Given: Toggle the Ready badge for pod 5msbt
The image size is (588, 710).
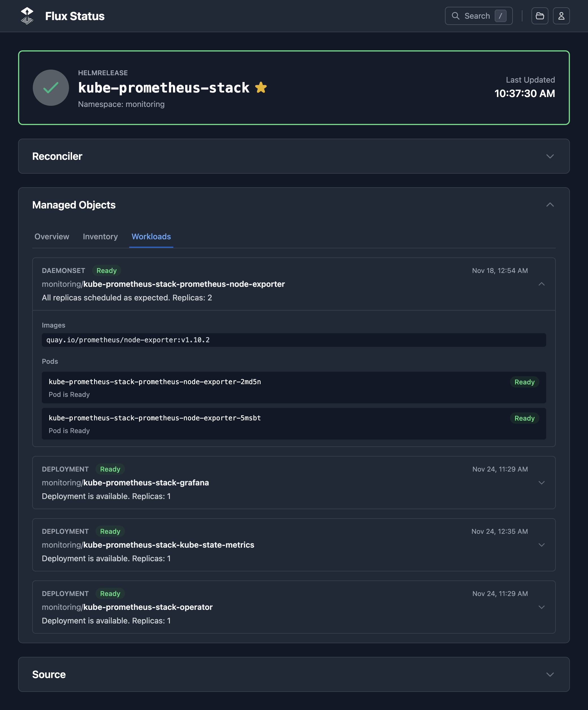Looking at the screenshot, I should pos(524,418).
